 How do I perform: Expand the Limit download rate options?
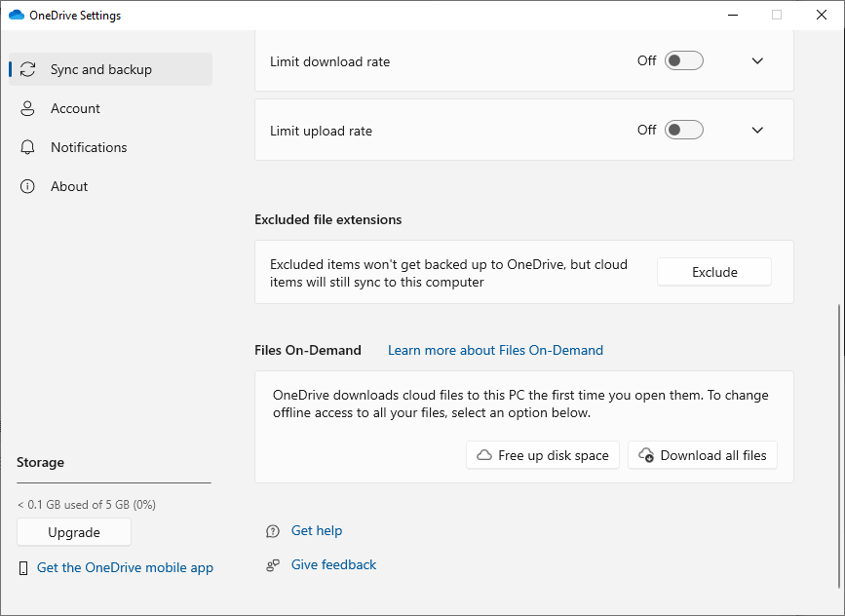[x=757, y=60]
